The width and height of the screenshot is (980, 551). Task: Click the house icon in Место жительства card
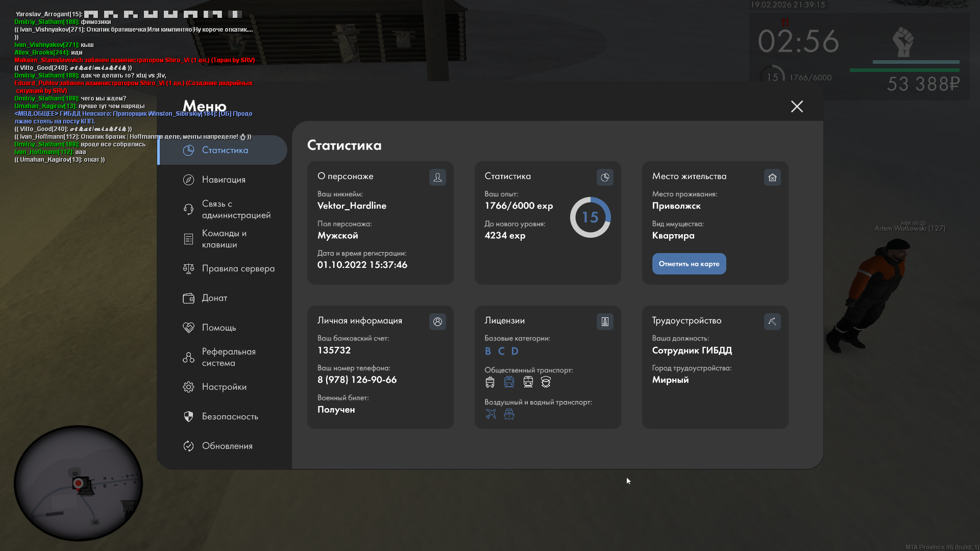pyautogui.click(x=772, y=177)
